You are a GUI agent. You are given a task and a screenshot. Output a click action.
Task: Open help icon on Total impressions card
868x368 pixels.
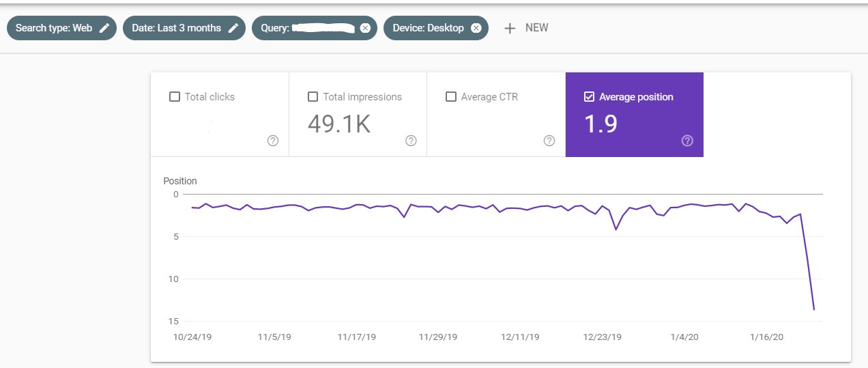click(411, 141)
